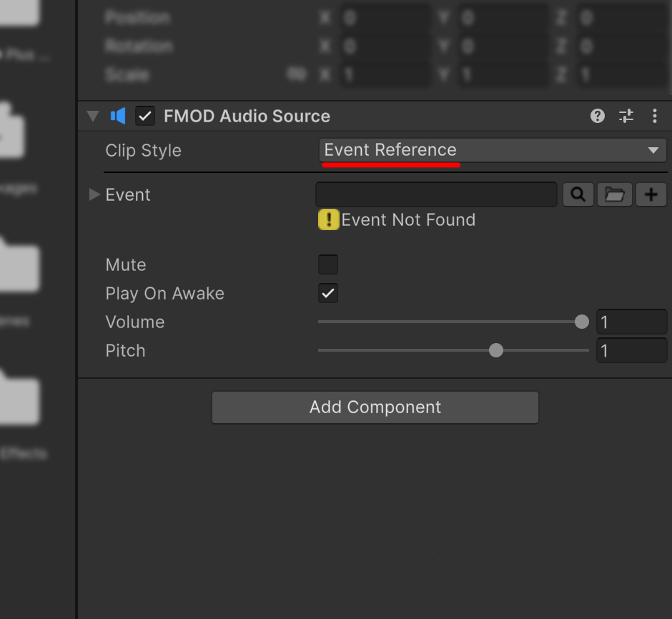Click the Play On Awake label
The image size is (672, 619).
point(165,294)
